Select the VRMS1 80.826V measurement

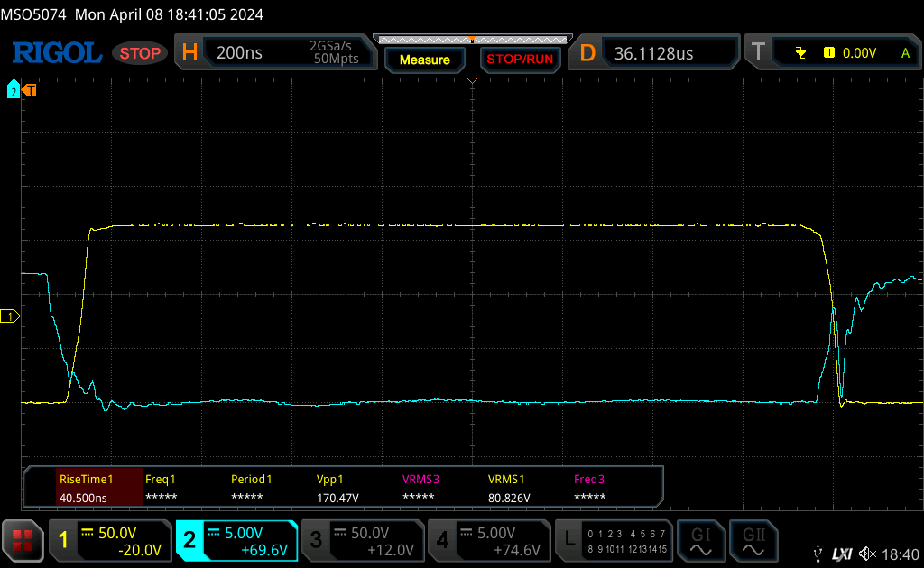tap(509, 488)
